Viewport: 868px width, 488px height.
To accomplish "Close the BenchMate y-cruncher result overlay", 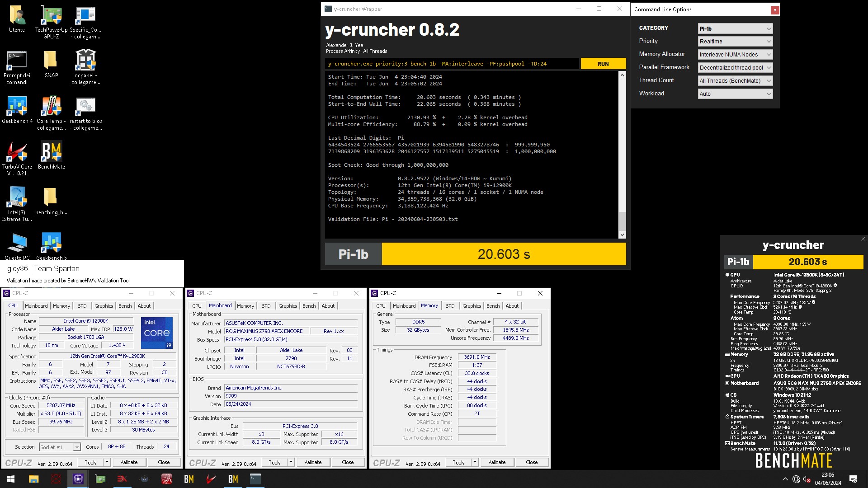I will click(x=863, y=239).
